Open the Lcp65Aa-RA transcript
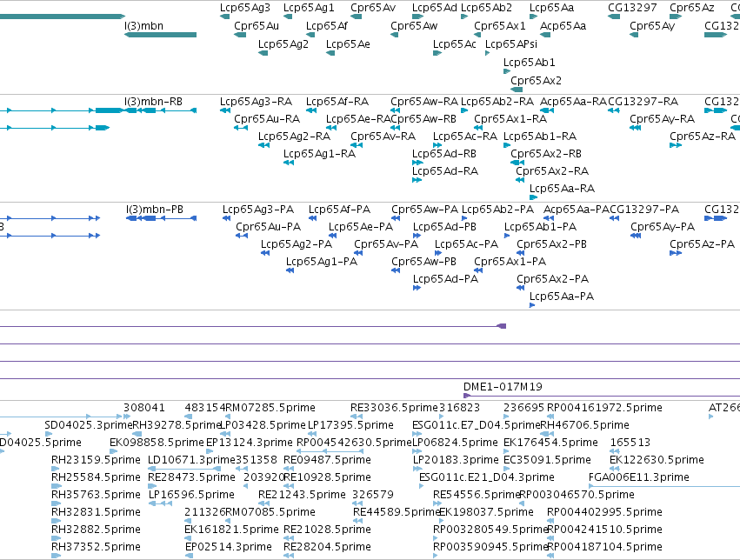 [x=562, y=190]
